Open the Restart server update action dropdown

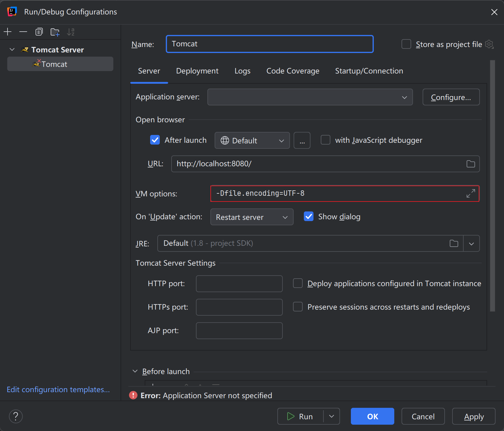252,217
